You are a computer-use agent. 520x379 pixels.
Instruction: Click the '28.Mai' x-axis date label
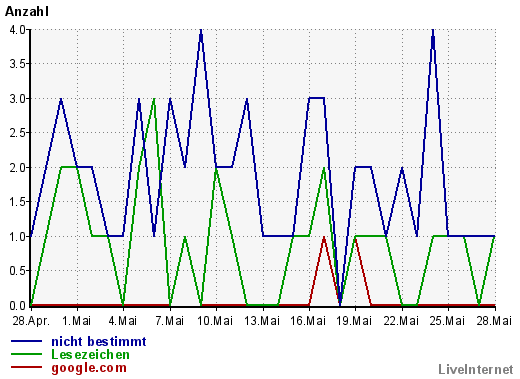[x=494, y=321]
